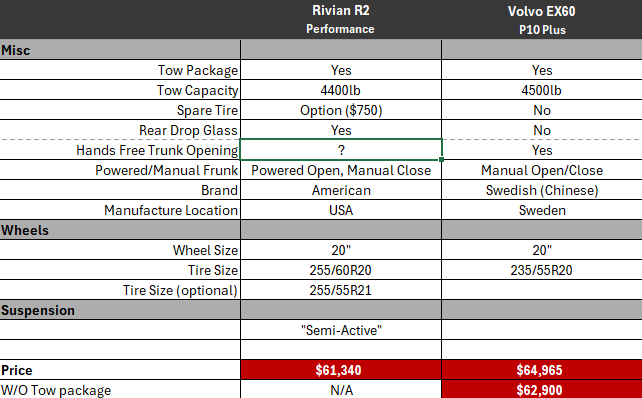Select the Volvo 235/55R20 tire size cell
The width and height of the screenshot is (642, 398).
click(x=542, y=270)
